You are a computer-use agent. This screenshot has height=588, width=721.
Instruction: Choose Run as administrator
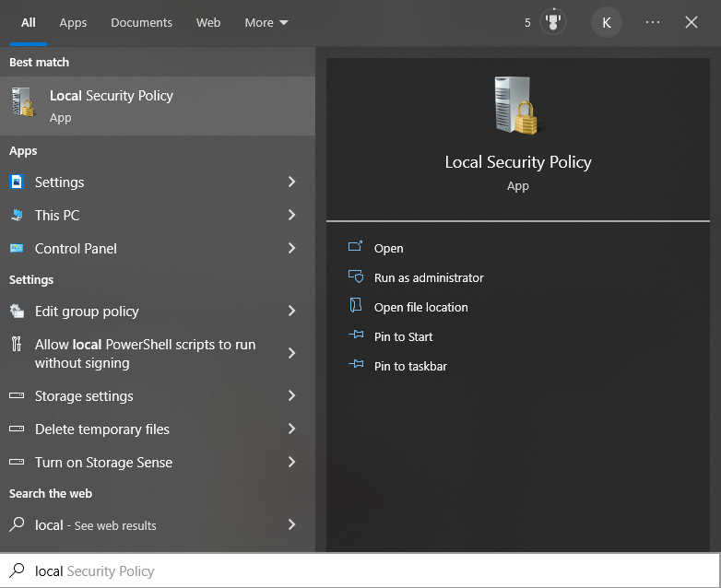coord(429,277)
